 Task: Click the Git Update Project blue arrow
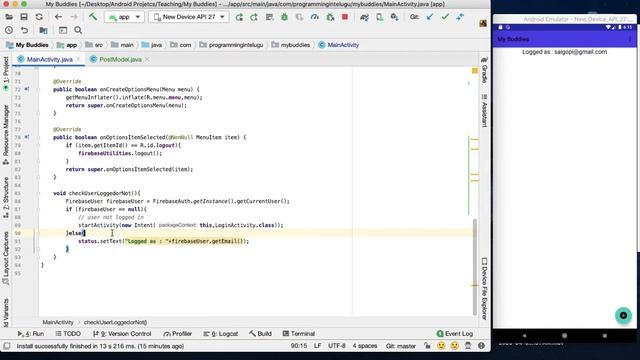[x=430, y=17]
